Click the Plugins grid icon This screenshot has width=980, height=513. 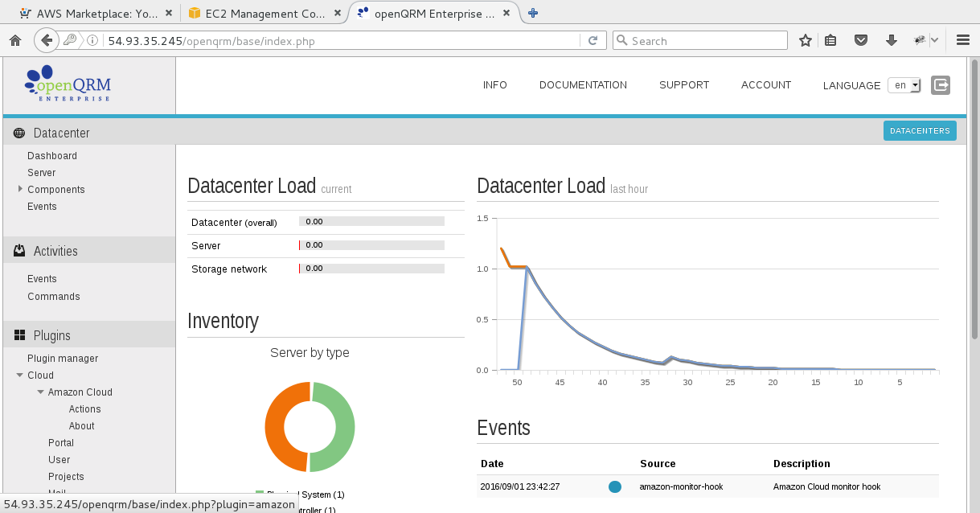19,335
